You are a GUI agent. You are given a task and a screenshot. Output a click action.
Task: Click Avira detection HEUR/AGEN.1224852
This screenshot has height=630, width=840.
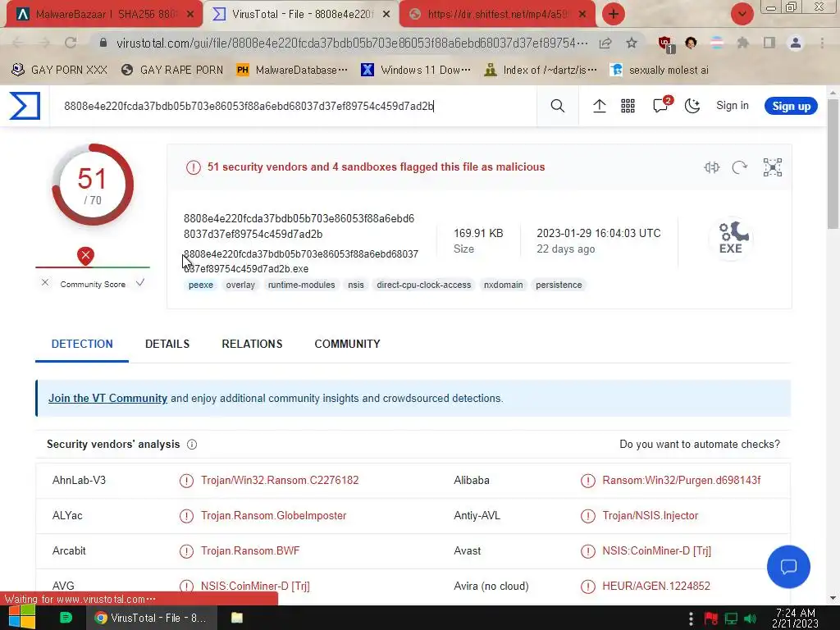click(655, 586)
